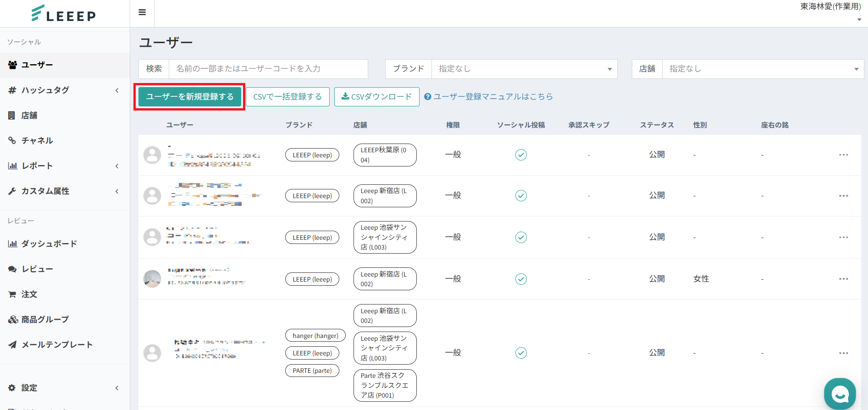Open the chat support bubble icon

[840, 393]
